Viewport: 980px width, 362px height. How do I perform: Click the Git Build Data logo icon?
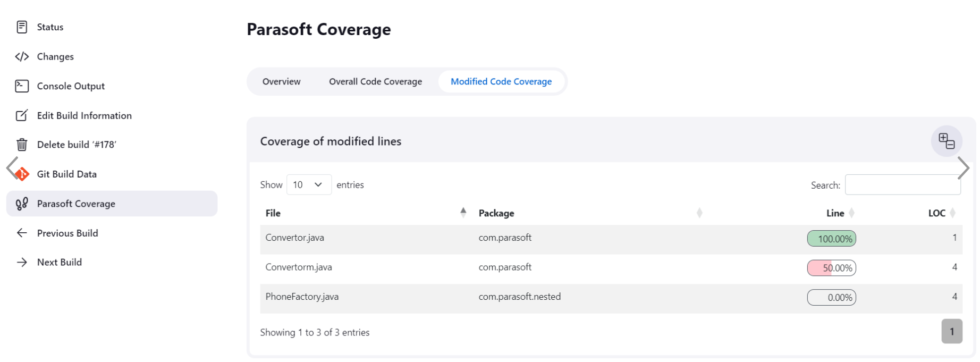[x=22, y=174]
